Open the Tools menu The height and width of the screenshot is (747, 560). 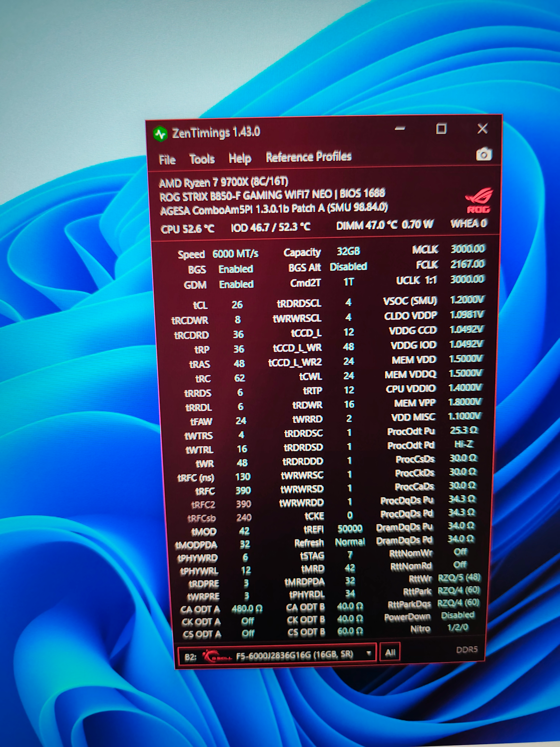pyautogui.click(x=202, y=159)
